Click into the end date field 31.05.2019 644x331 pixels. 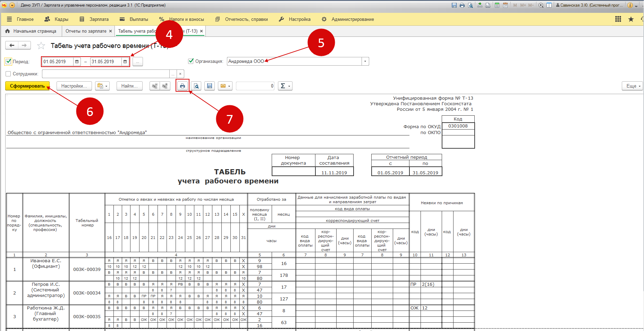click(106, 61)
